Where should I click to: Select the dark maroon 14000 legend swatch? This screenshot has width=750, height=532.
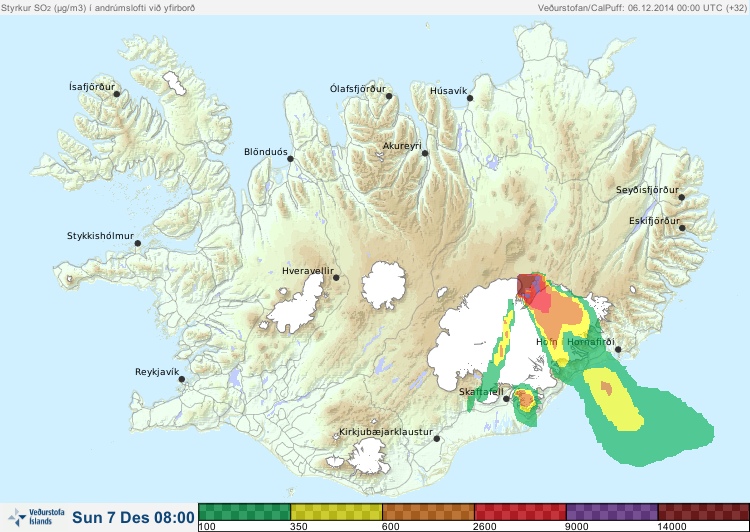704,512
